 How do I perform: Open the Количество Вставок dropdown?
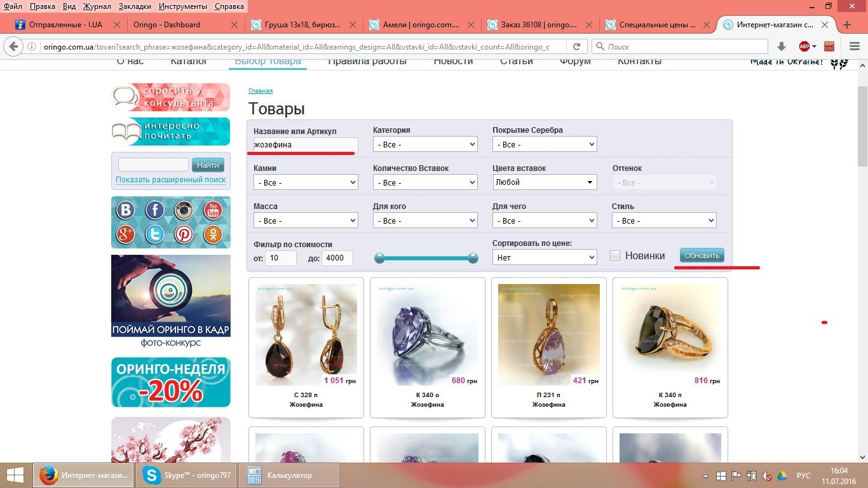click(x=425, y=182)
